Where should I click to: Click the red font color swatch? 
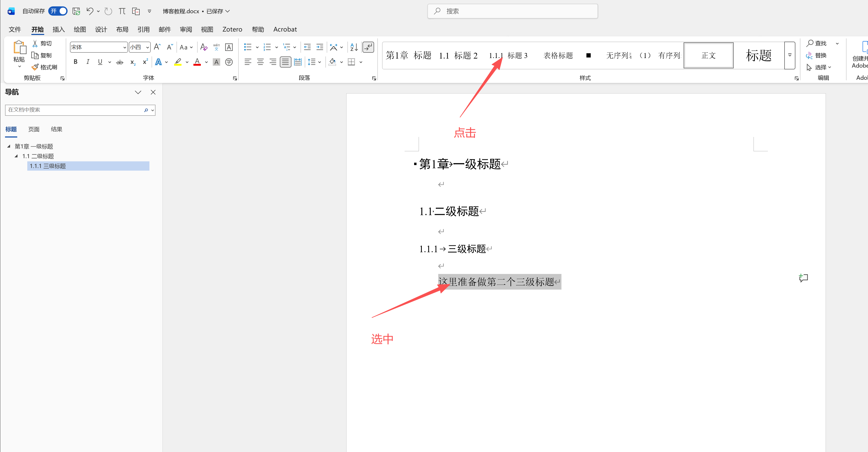[197, 62]
